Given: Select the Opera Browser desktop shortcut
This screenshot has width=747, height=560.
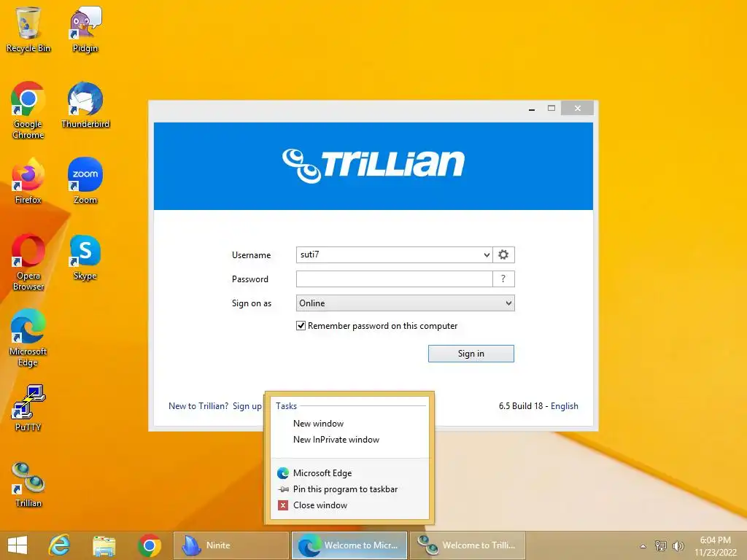Looking at the screenshot, I should [28, 262].
